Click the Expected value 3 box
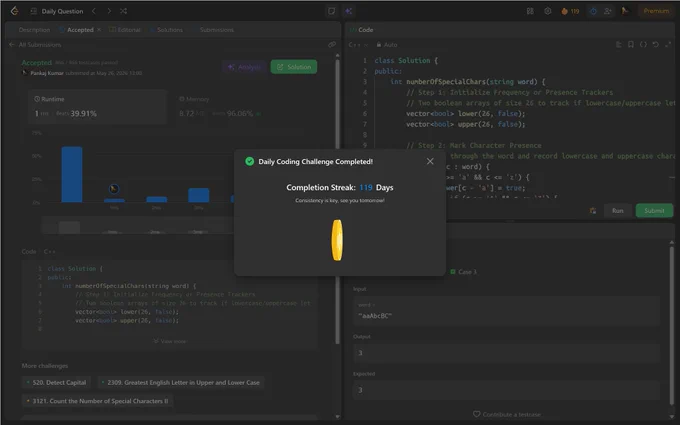 pyautogui.click(x=507, y=390)
